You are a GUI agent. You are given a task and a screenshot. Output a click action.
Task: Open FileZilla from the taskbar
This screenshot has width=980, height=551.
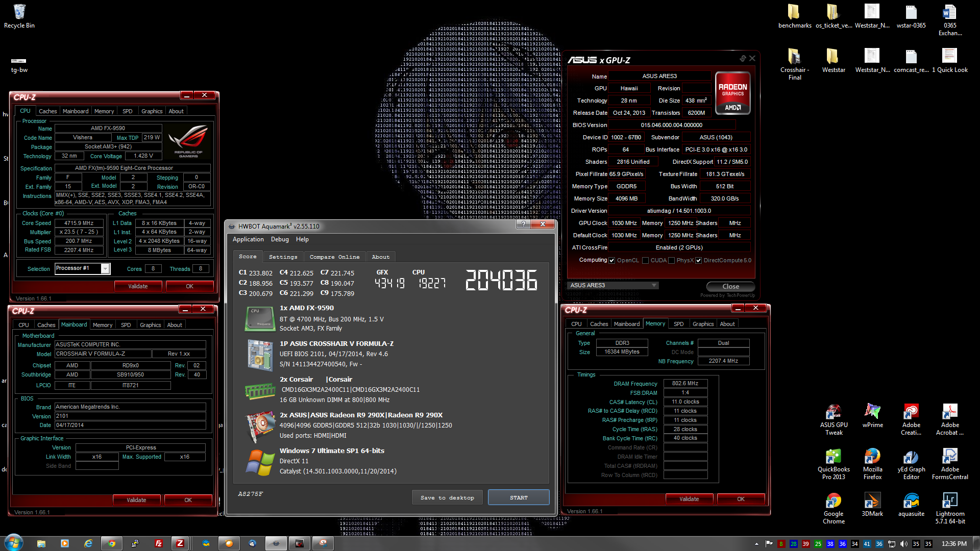(158, 543)
